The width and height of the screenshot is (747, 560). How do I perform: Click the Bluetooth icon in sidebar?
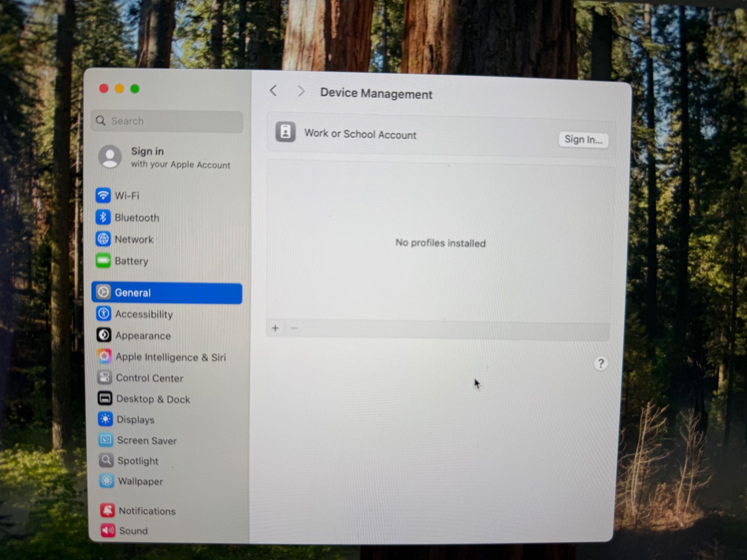(103, 217)
